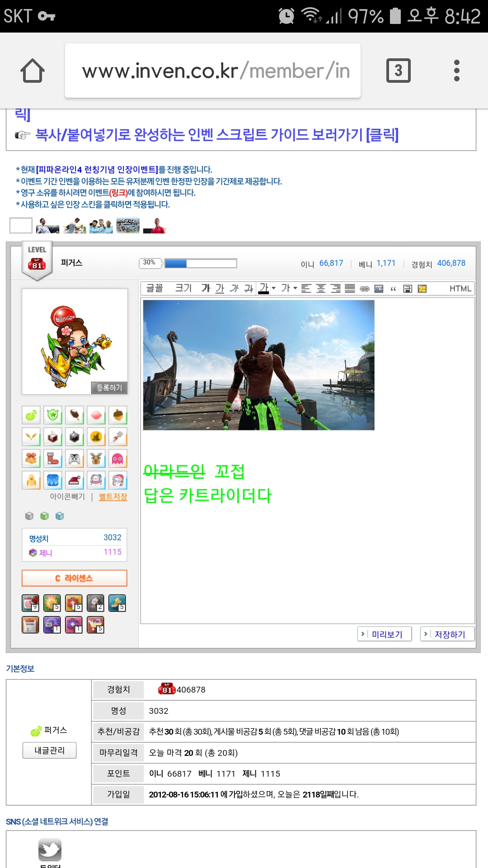Select the pink ghost belt icon
488x868 pixels.
click(118, 458)
